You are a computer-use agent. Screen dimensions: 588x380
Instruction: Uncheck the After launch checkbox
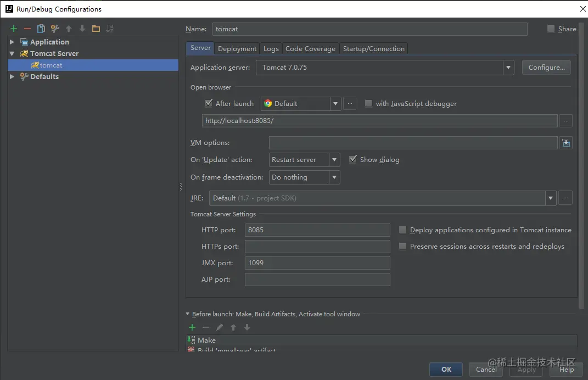[x=209, y=103]
